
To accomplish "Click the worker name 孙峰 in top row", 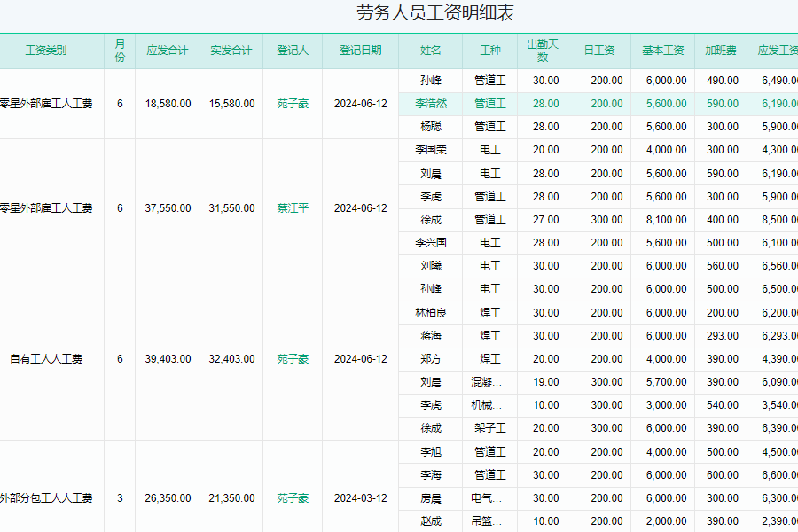I will pos(431,81).
